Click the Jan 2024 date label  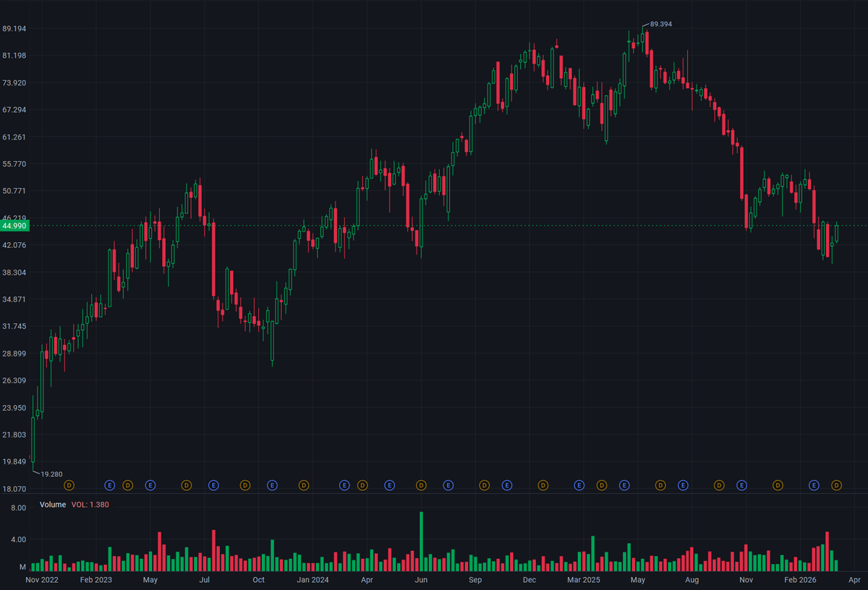pyautogui.click(x=312, y=580)
